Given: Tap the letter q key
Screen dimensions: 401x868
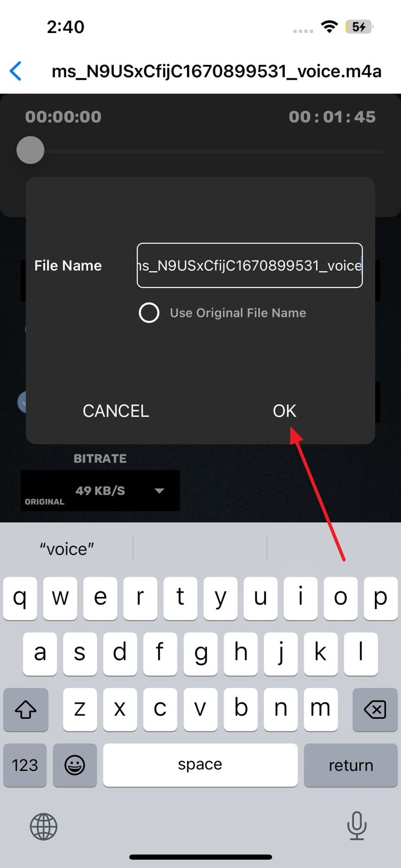Looking at the screenshot, I should 20,598.
